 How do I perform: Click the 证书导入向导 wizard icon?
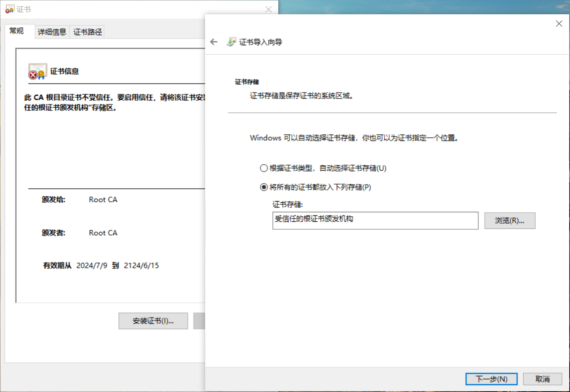pos(231,42)
